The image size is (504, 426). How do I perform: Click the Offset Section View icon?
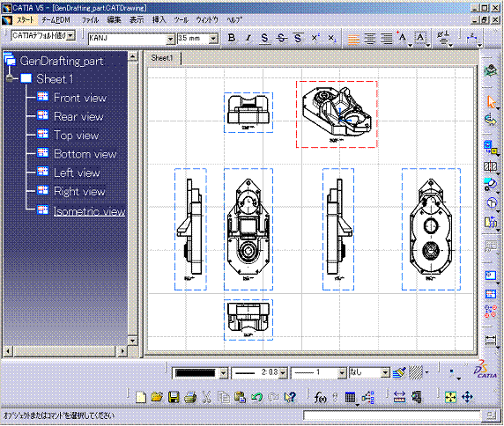tap(491, 166)
